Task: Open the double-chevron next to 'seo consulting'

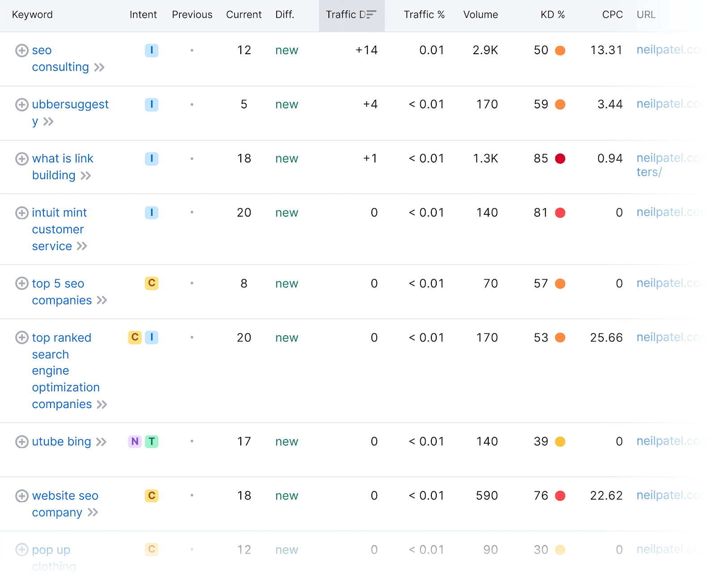Action: 99,68
